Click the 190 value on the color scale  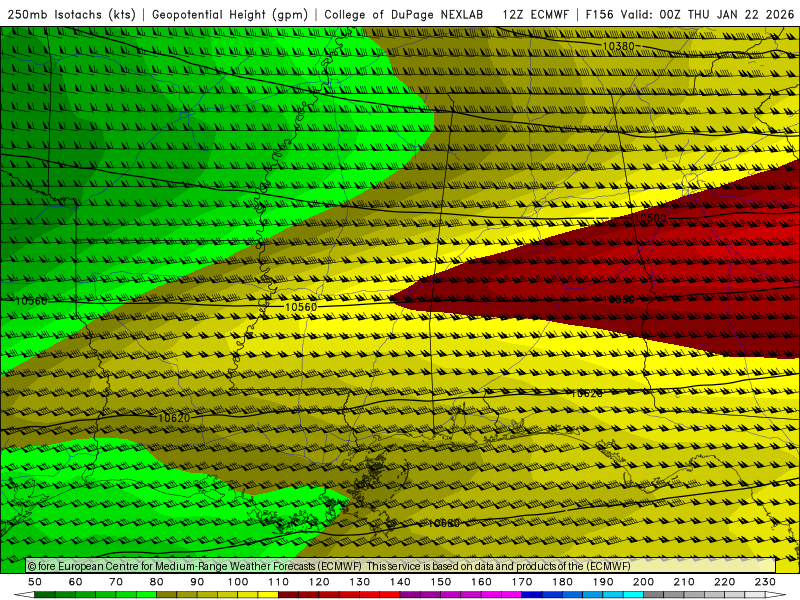[603, 582]
